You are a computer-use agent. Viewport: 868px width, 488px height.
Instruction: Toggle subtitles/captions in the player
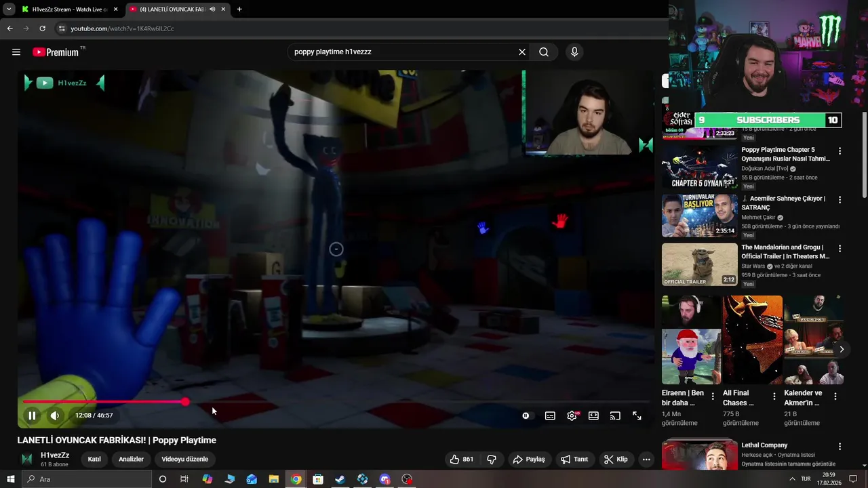pos(550,415)
